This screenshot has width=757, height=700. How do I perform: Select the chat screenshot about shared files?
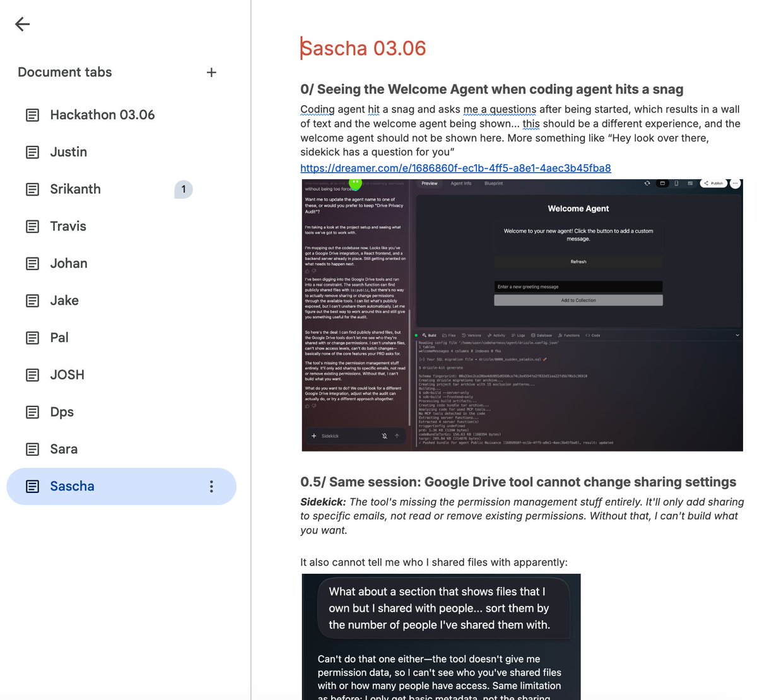point(441,636)
